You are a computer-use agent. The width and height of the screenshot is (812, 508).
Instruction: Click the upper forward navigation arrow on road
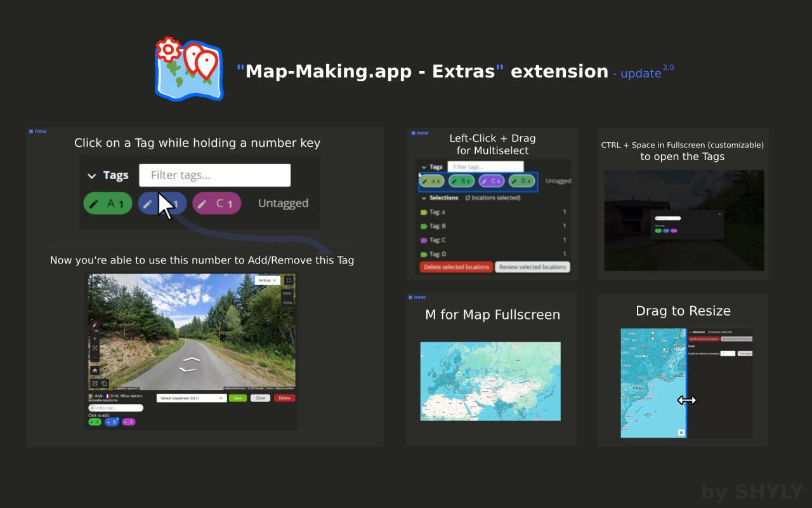(x=192, y=359)
